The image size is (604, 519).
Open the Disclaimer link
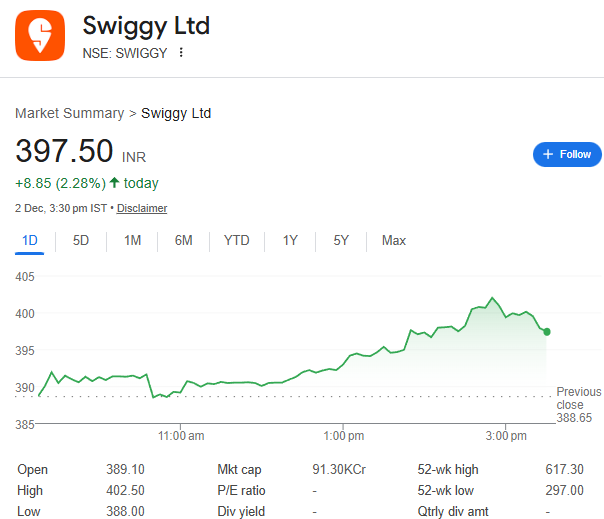(142, 208)
